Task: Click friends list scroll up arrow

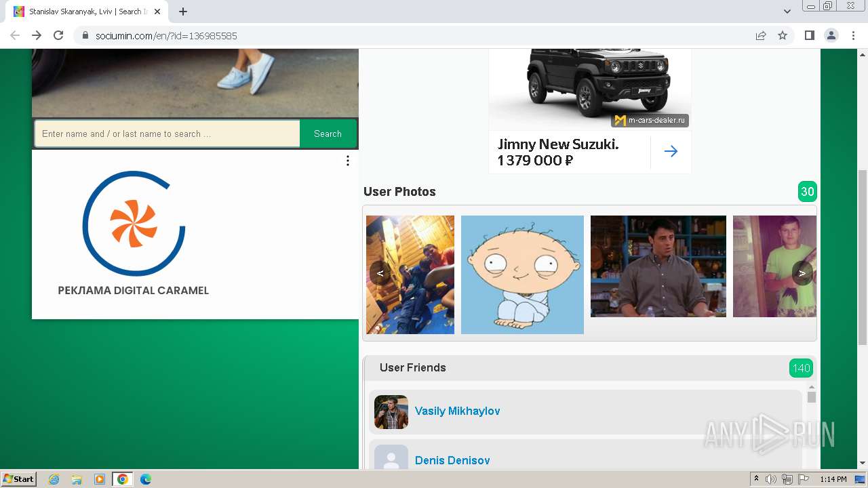Action: point(812,387)
